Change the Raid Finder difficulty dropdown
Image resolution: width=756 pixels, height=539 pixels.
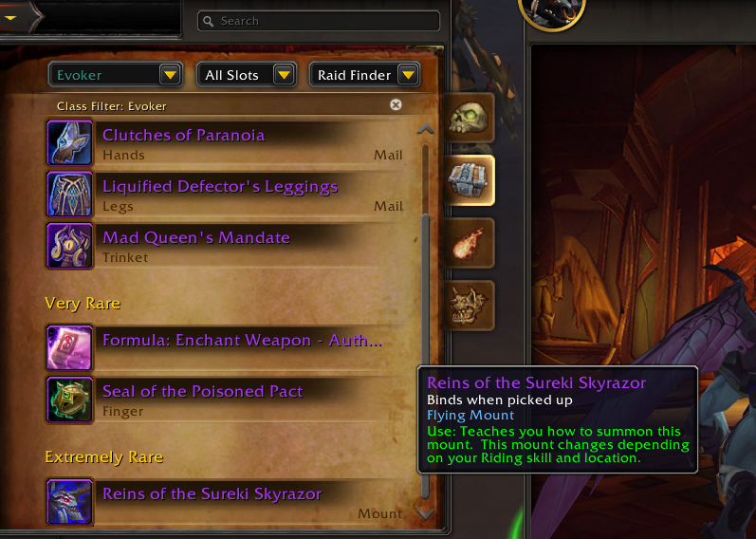[x=364, y=75]
